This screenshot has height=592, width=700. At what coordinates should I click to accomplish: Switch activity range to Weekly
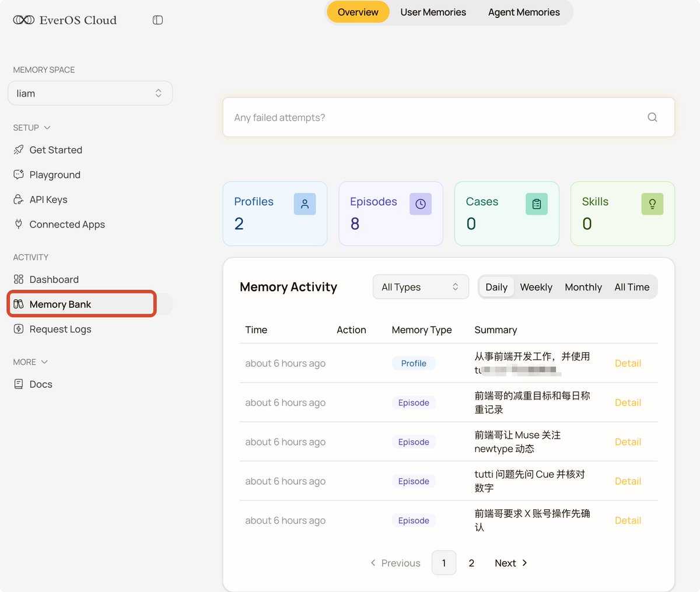536,287
